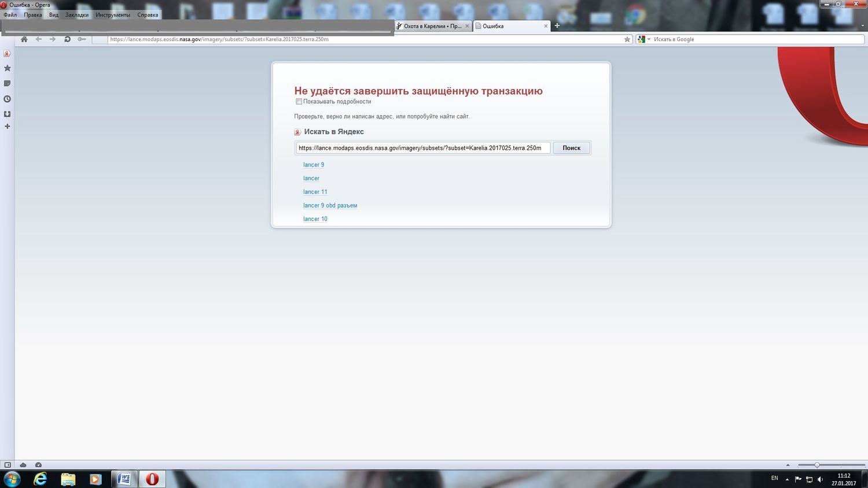Enable the 'Показывать подробности' checkbox
This screenshot has width=868, height=488.
tap(299, 102)
